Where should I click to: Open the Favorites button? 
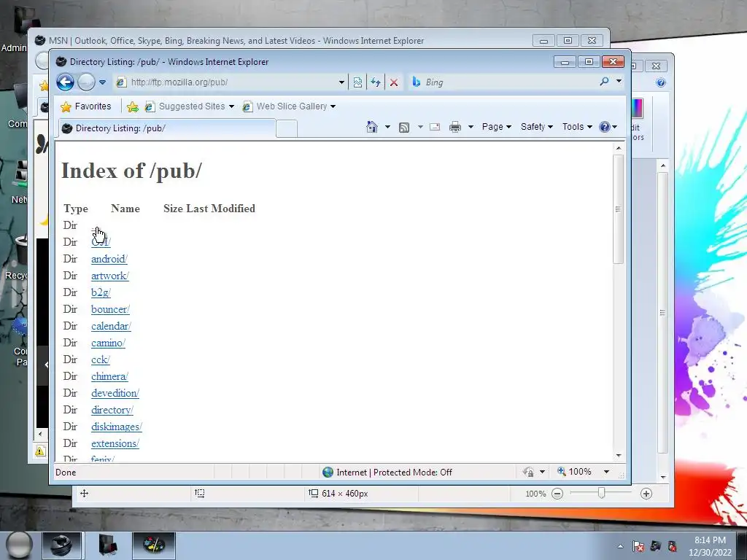(x=86, y=106)
